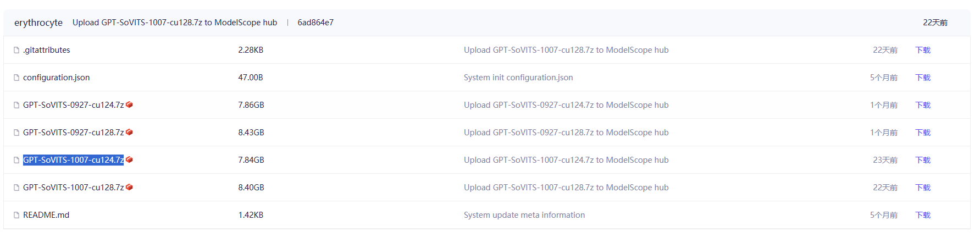Click the red LFS badge on GPT-SoVITS-0927-cu128.7z

[129, 132]
